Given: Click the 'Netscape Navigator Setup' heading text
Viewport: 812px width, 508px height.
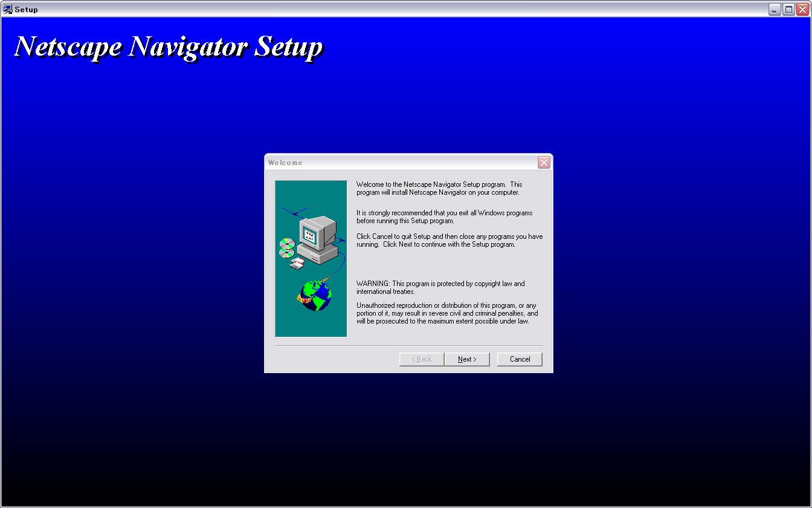Looking at the screenshot, I should click(169, 47).
